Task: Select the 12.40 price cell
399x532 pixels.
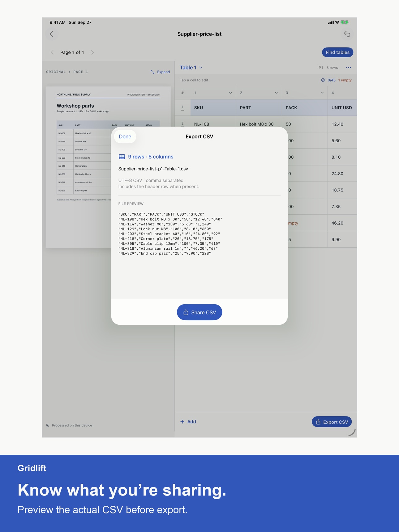Action: tap(342, 124)
